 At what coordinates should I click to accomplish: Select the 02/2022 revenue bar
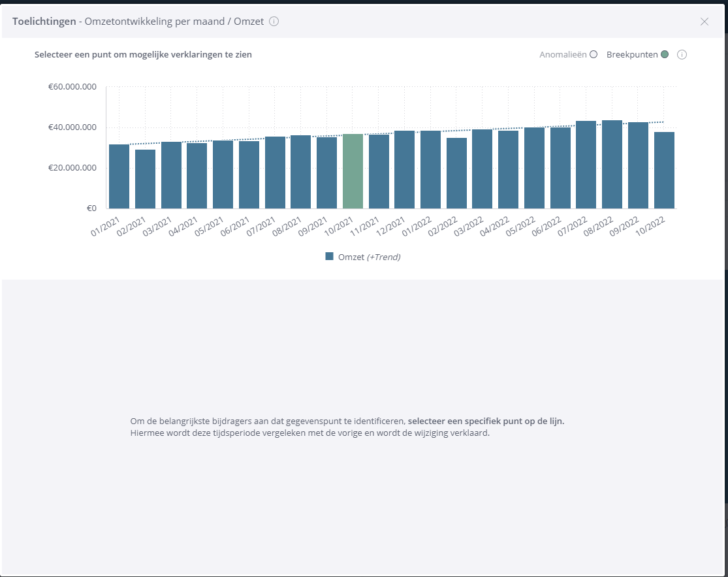[x=456, y=173]
